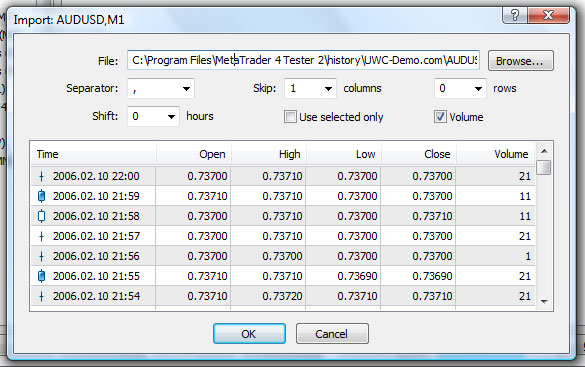Click the Low column header
Image resolution: width=585 pixels, height=367 pixels.
tap(344, 154)
